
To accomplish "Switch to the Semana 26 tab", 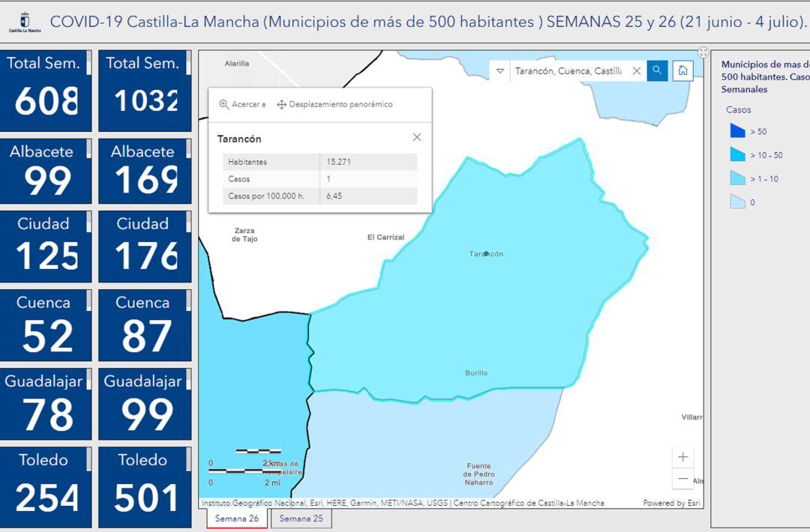I will 236,518.
